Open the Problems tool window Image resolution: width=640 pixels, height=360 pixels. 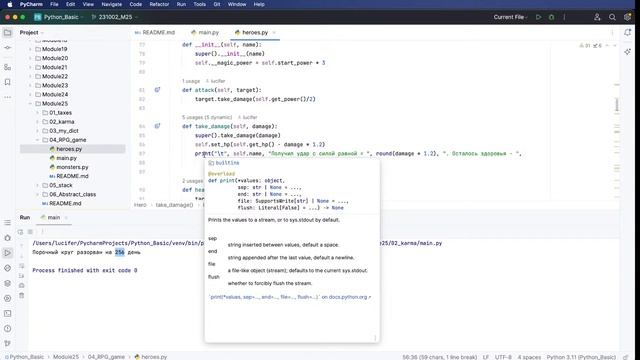pyautogui.click(x=7, y=329)
